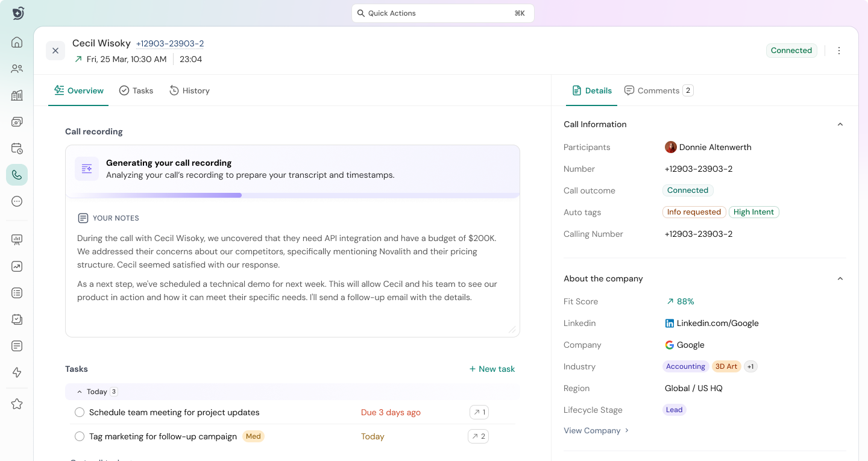Click the Quick Actions search magnifier icon
This screenshot has width=868, height=461.
click(360, 13)
